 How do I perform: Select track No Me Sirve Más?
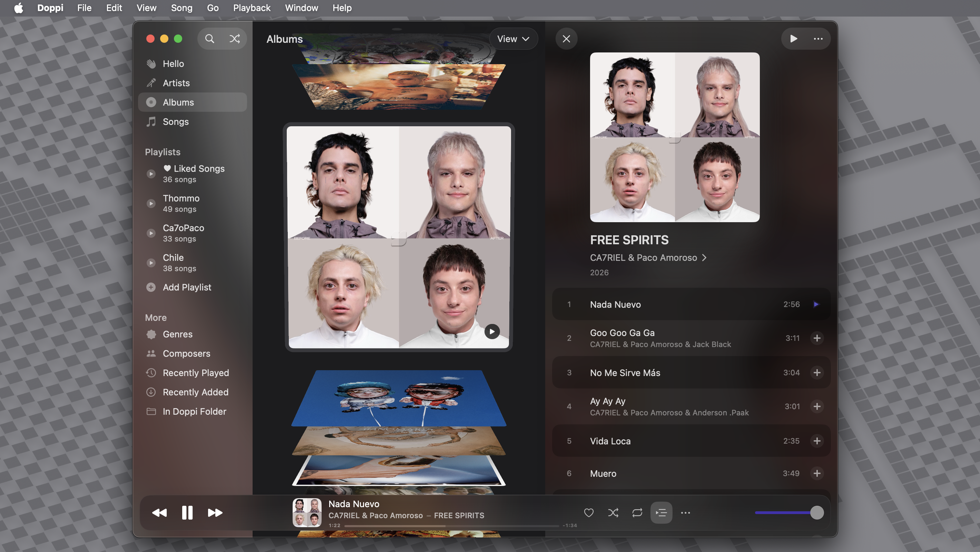click(691, 373)
